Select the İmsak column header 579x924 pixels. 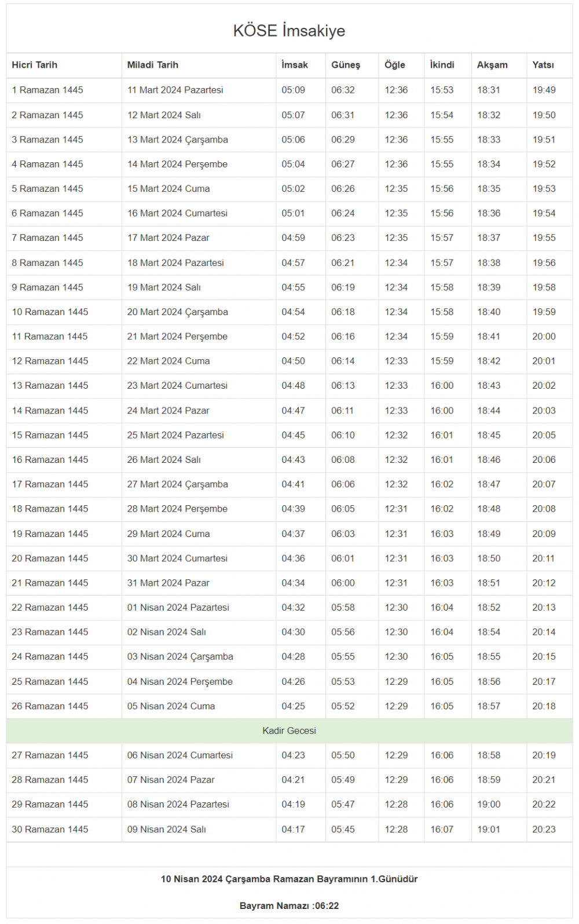click(295, 65)
